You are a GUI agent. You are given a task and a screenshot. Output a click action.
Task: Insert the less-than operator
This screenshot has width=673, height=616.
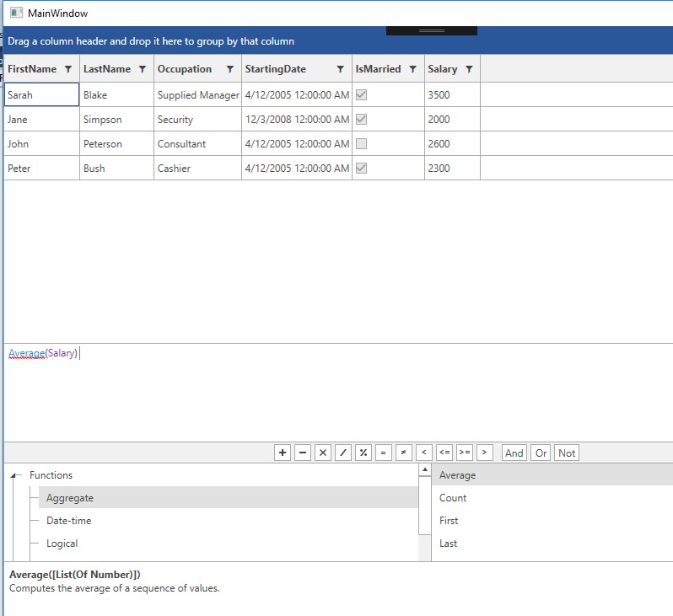423,453
